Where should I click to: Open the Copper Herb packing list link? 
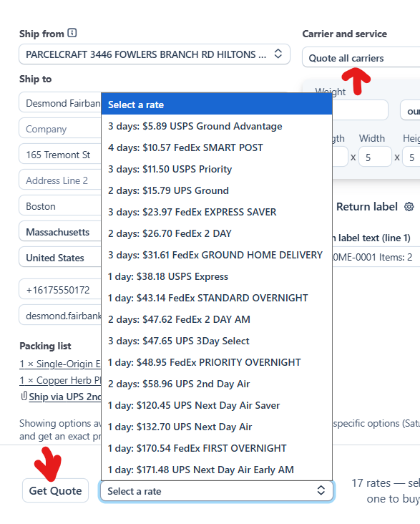point(60,380)
